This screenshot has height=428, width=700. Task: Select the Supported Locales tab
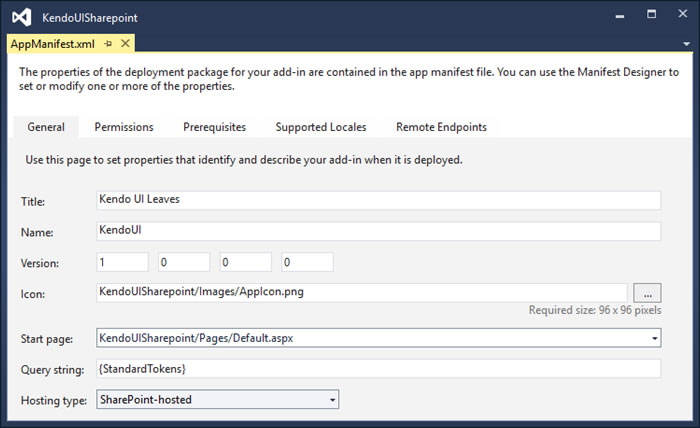[x=321, y=127]
